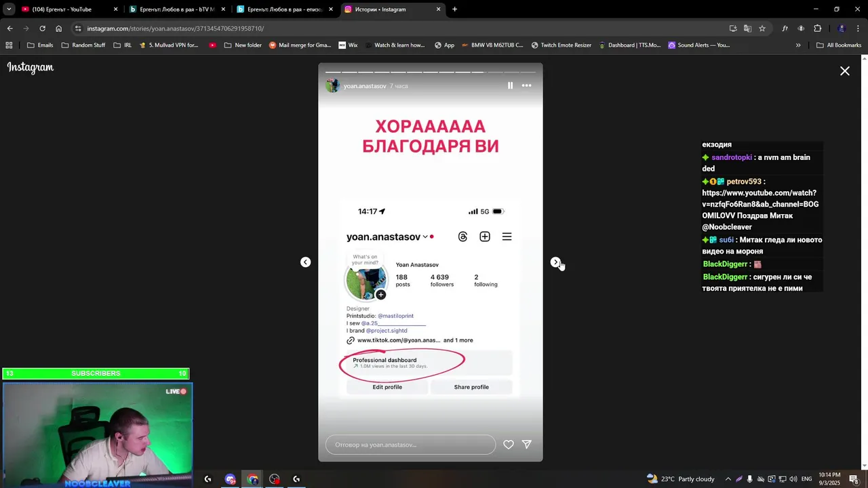Pause the Instagram story playback

coord(510,86)
